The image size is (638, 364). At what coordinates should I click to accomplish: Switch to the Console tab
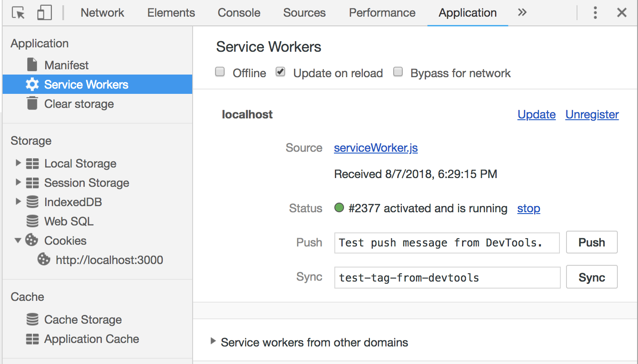click(238, 12)
